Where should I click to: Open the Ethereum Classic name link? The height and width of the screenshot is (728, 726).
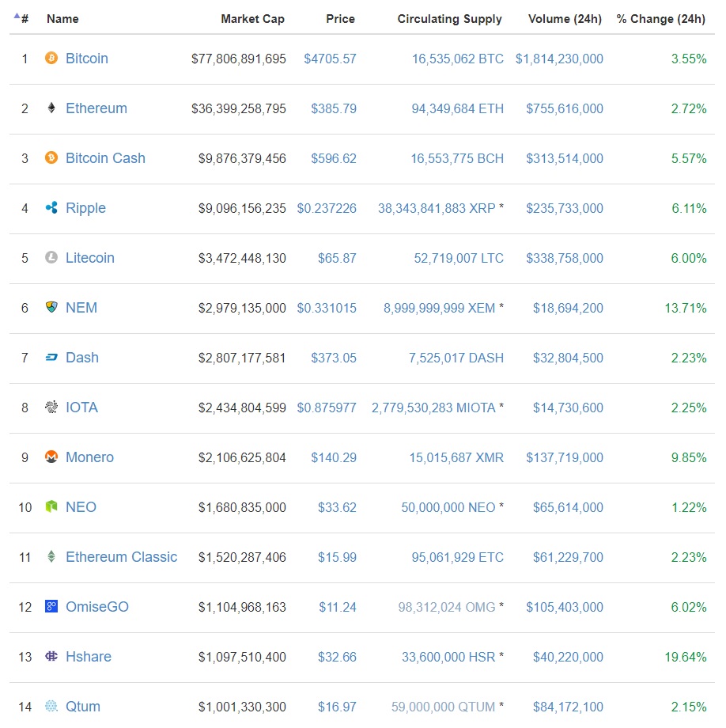(x=121, y=556)
